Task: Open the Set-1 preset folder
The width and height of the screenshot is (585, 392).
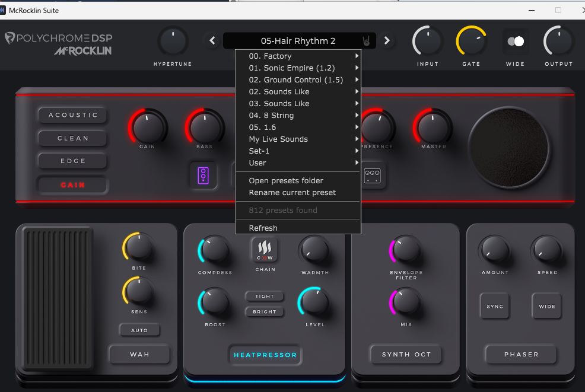Action: click(x=298, y=151)
